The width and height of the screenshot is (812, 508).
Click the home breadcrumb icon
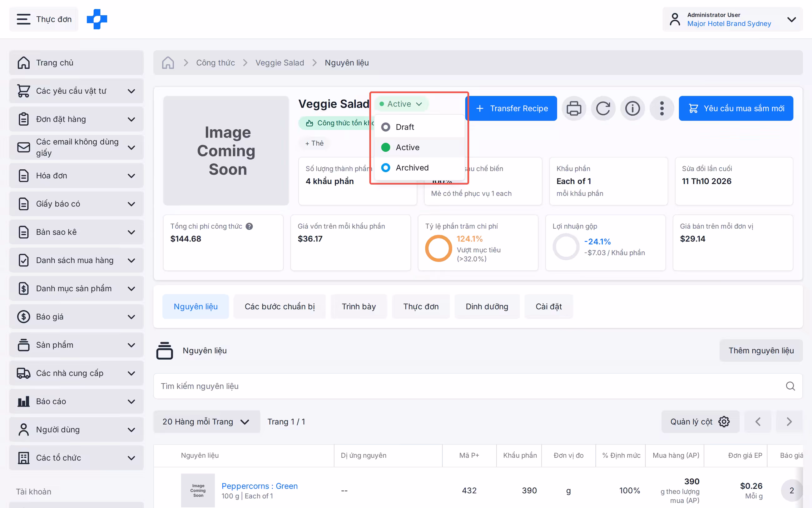click(x=168, y=63)
